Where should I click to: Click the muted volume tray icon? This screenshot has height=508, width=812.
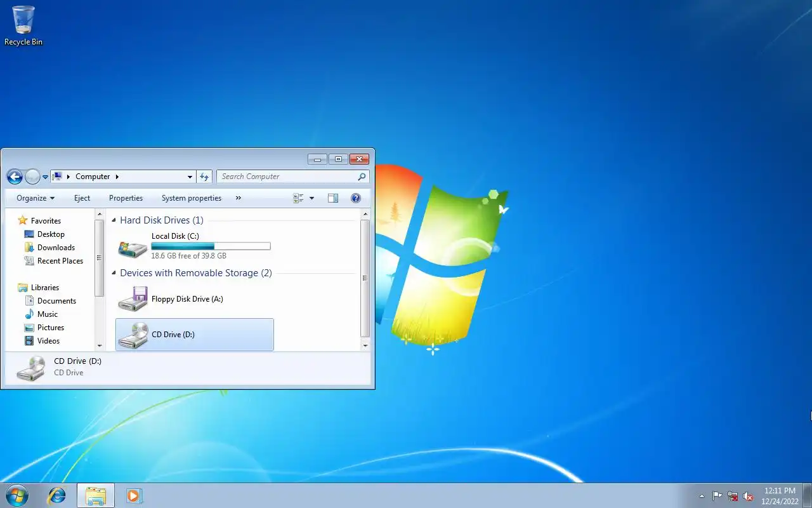pyautogui.click(x=748, y=496)
